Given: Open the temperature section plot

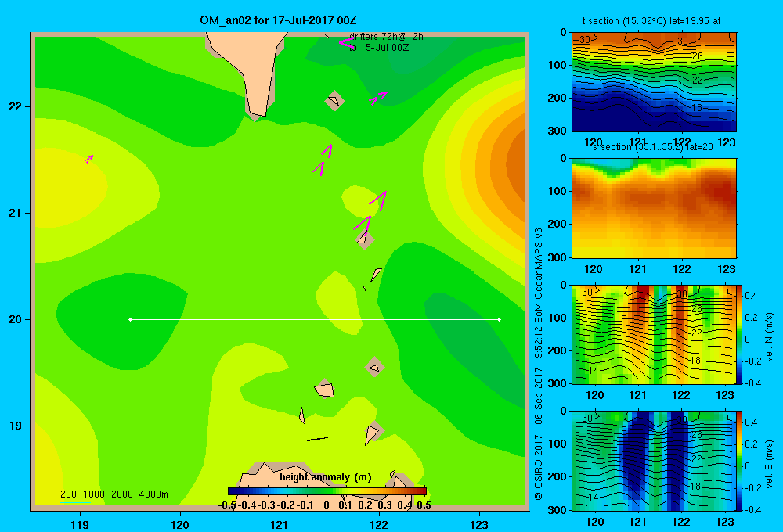Looking at the screenshot, I should (654, 82).
